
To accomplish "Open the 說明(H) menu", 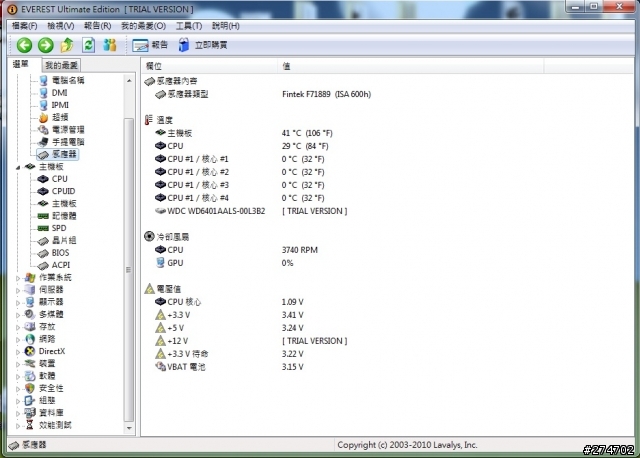I will coord(226,26).
